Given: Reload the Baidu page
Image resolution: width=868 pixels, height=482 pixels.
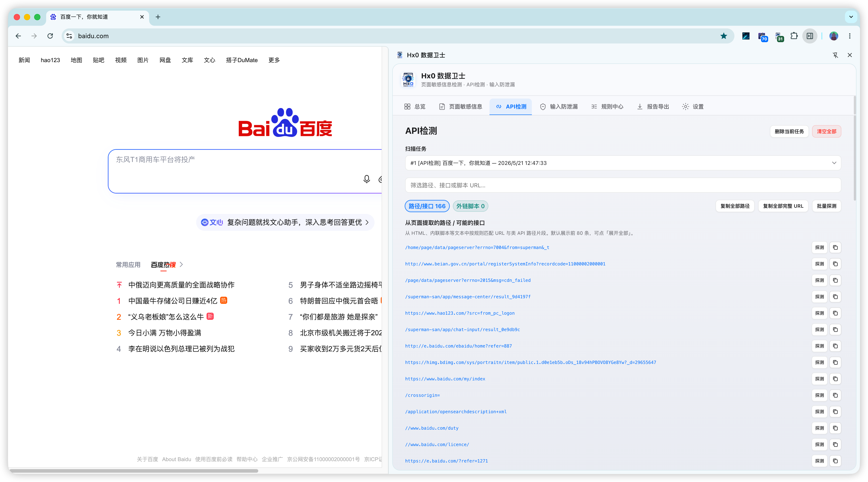Looking at the screenshot, I should [50, 36].
